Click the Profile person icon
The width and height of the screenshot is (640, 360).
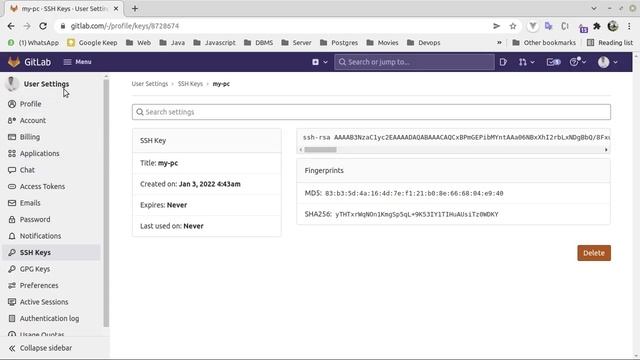[12, 104]
